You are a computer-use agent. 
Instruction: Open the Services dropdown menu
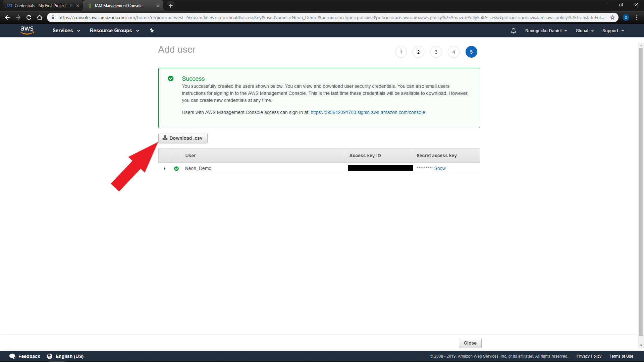click(x=66, y=31)
